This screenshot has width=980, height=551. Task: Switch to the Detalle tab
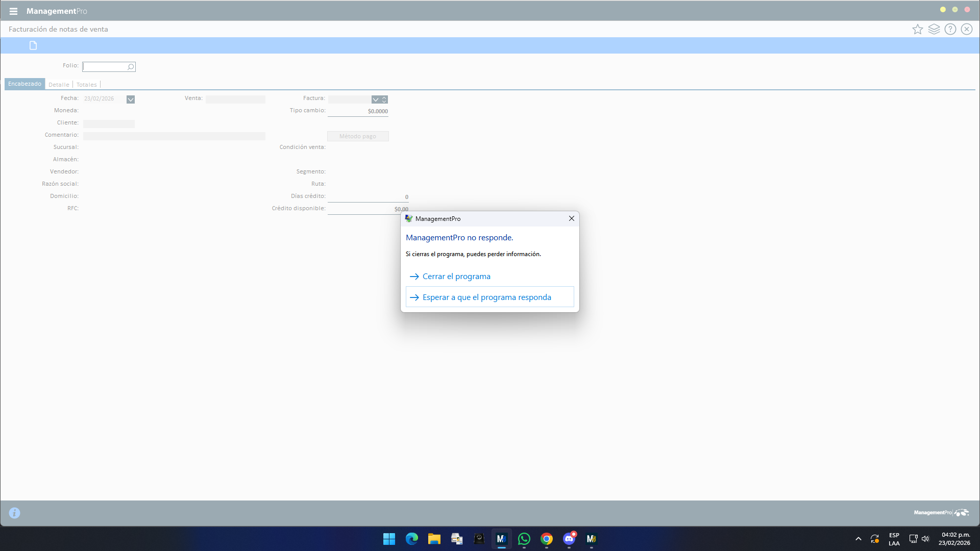coord(59,85)
